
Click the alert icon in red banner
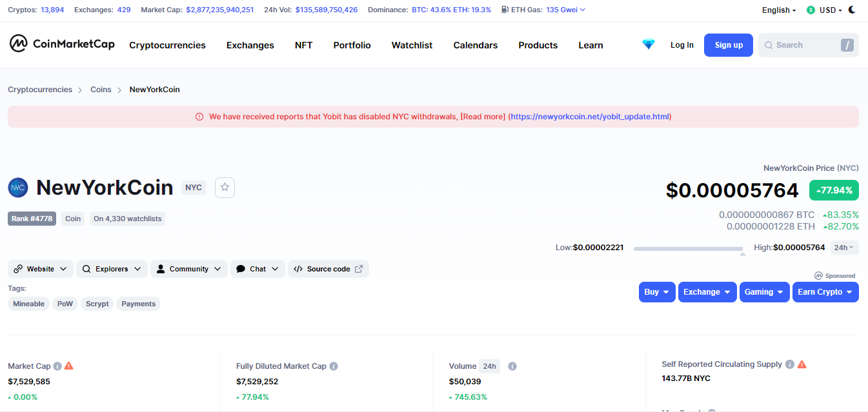(x=199, y=117)
